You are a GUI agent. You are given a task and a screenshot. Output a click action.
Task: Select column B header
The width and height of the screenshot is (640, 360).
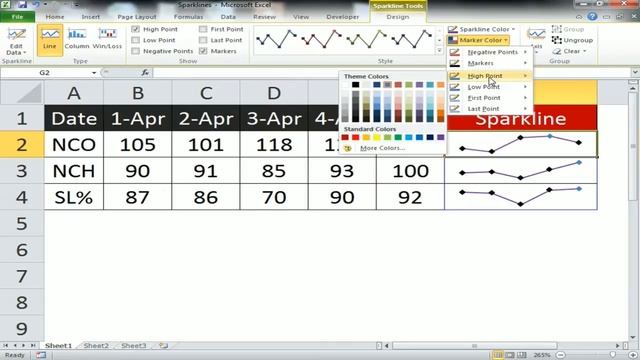[x=138, y=93]
